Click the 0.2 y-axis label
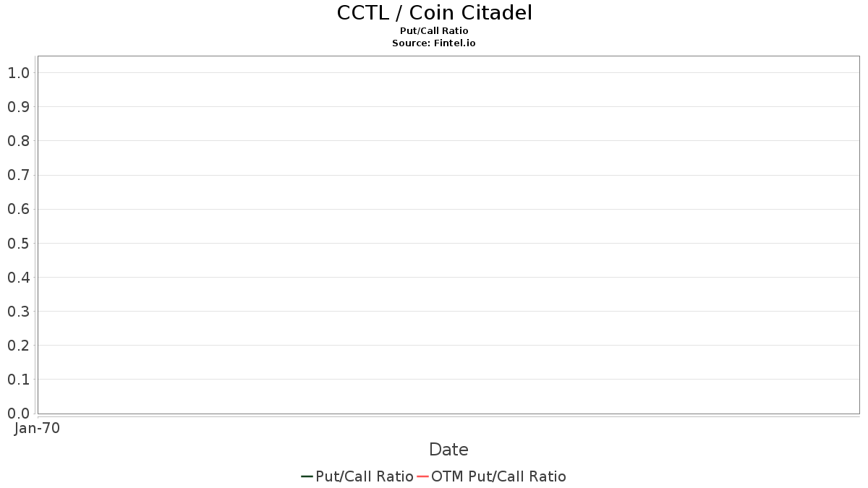Screen dimensions: 868x488 18,346
